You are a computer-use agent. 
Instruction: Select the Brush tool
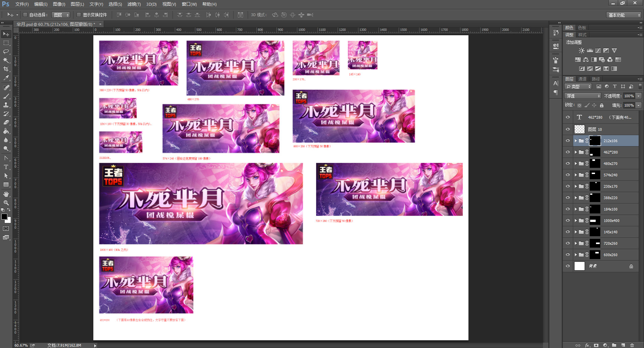[x=6, y=96]
